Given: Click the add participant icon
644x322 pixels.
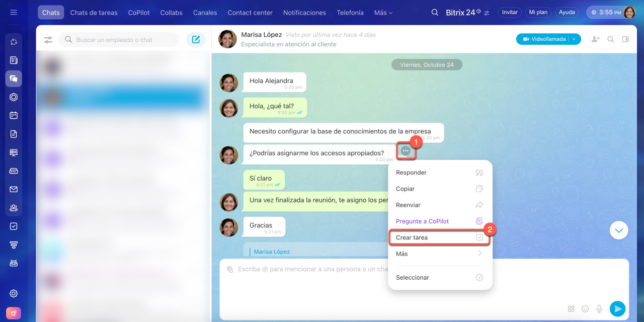Looking at the screenshot, I should [595, 39].
